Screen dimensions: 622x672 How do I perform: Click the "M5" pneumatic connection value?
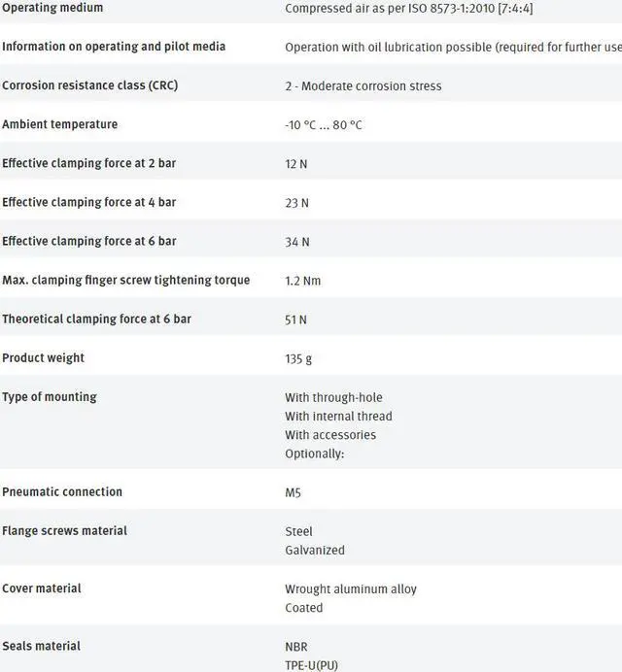[x=293, y=492]
